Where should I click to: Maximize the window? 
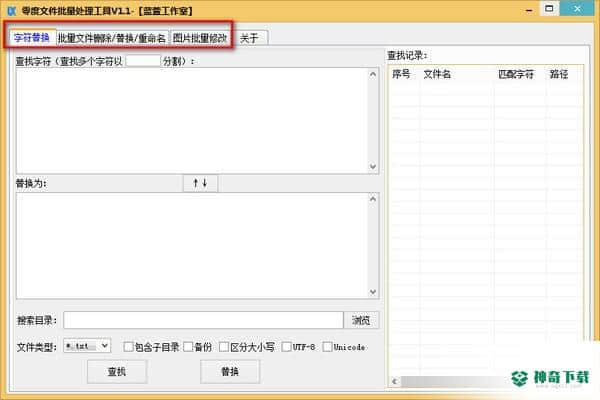[x=549, y=8]
